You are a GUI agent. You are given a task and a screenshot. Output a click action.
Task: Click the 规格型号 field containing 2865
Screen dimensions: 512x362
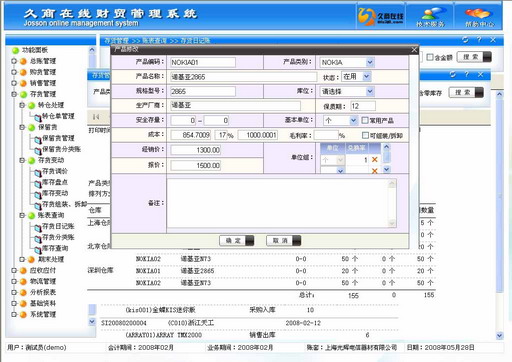[203, 91]
